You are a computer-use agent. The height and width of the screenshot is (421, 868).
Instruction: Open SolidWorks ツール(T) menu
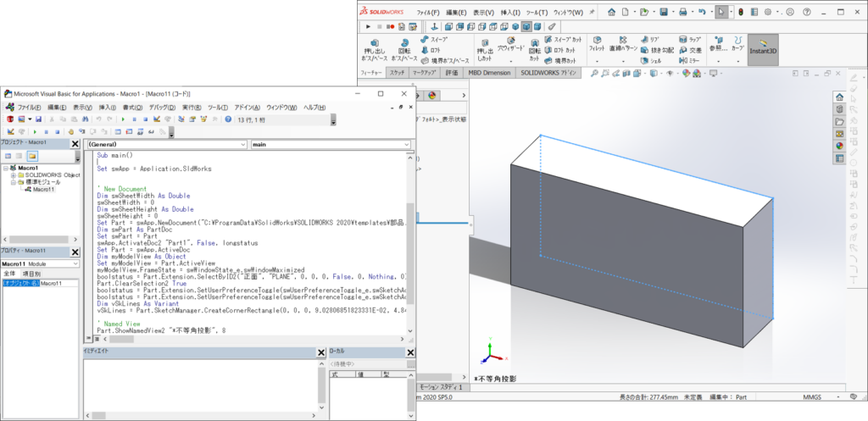537,12
